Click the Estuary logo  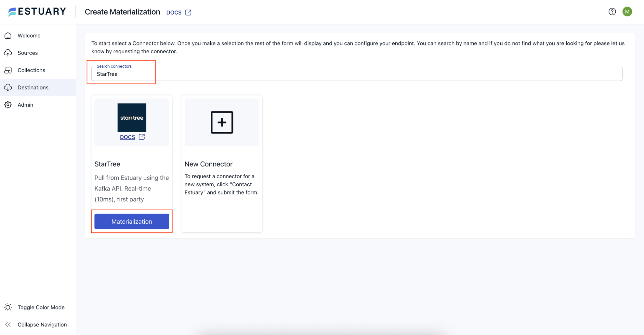coord(37,12)
